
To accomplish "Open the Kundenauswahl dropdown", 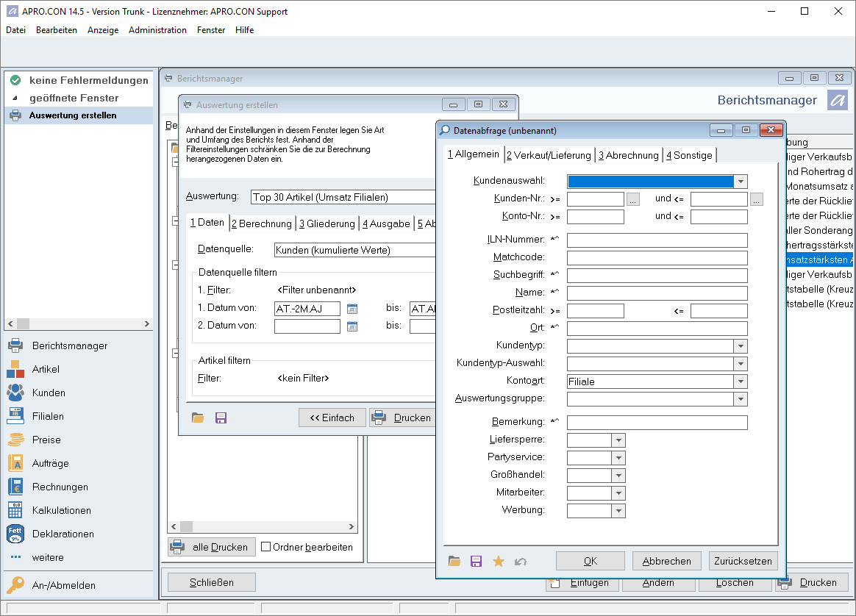I will (741, 182).
